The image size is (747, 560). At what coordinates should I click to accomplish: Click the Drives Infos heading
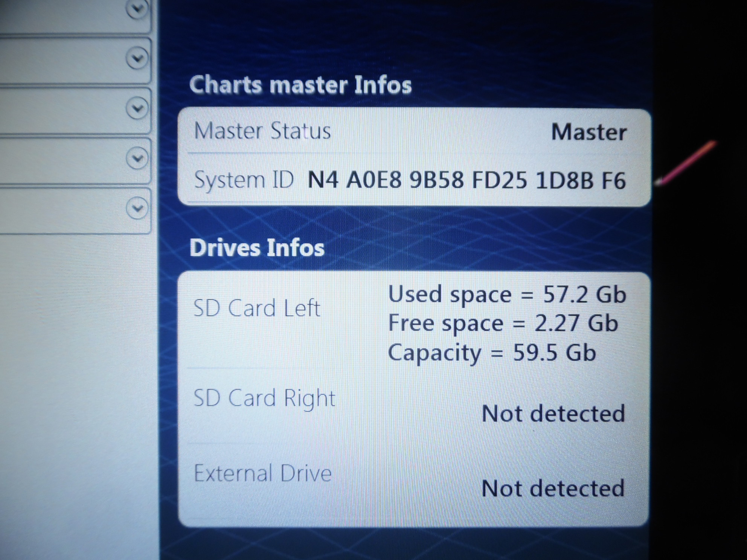tap(257, 248)
